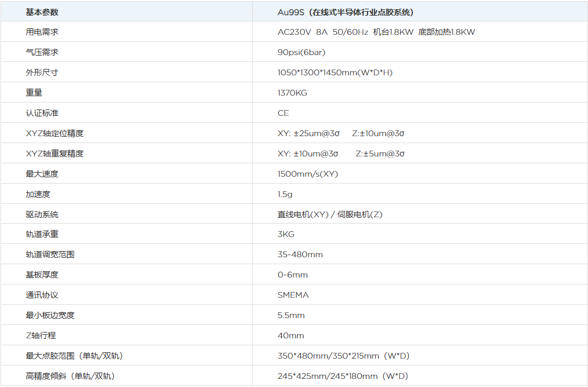Click the '基板厚度' row label
This screenshot has width=588, height=387.
click(42, 275)
